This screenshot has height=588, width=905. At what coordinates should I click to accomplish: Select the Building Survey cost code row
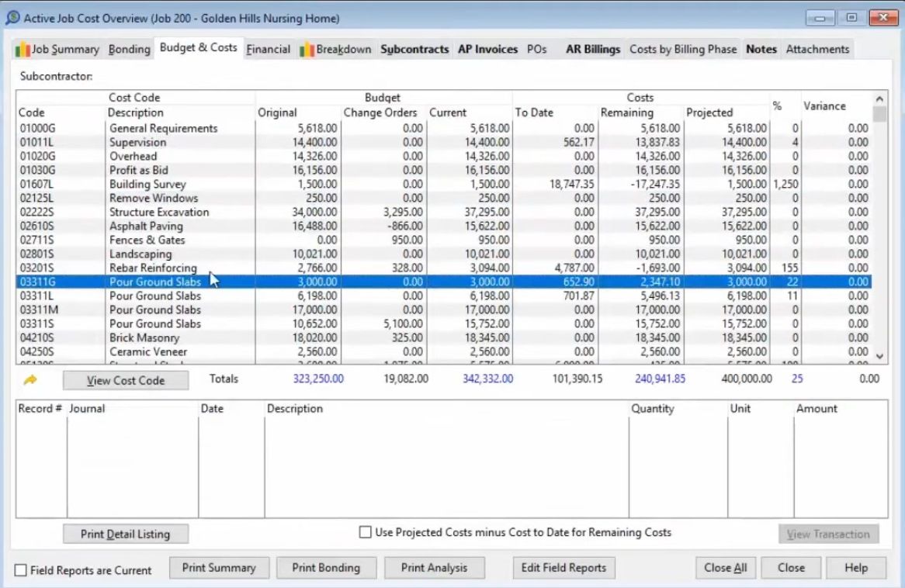pos(147,185)
